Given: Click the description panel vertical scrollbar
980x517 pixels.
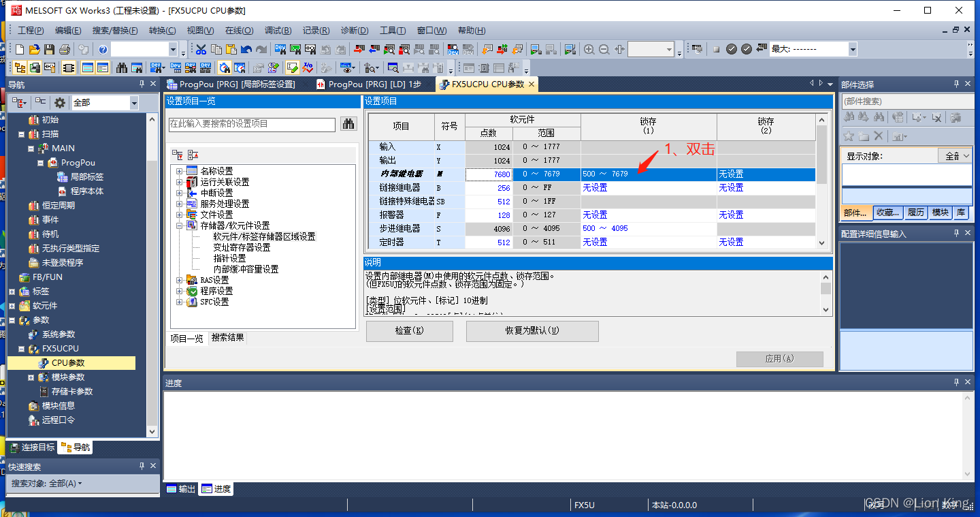Looking at the screenshot, I should [x=826, y=293].
